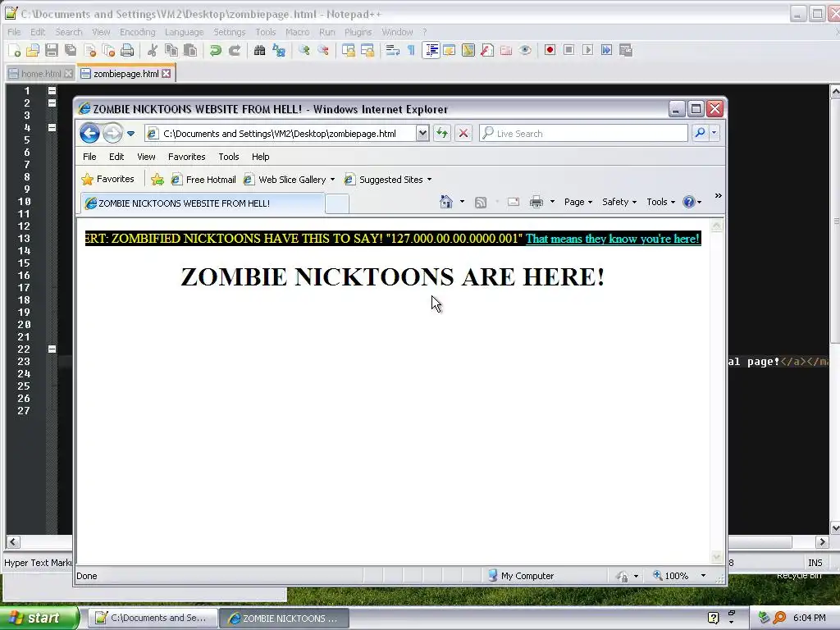The image size is (840, 630).
Task: Open Find with the binoculars icon
Action: tap(260, 50)
